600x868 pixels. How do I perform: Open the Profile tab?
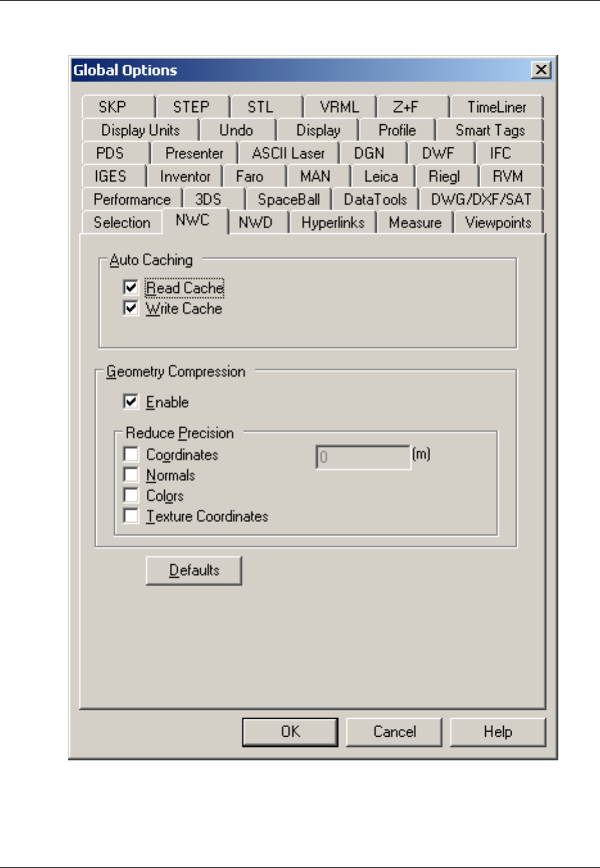pyautogui.click(x=397, y=130)
